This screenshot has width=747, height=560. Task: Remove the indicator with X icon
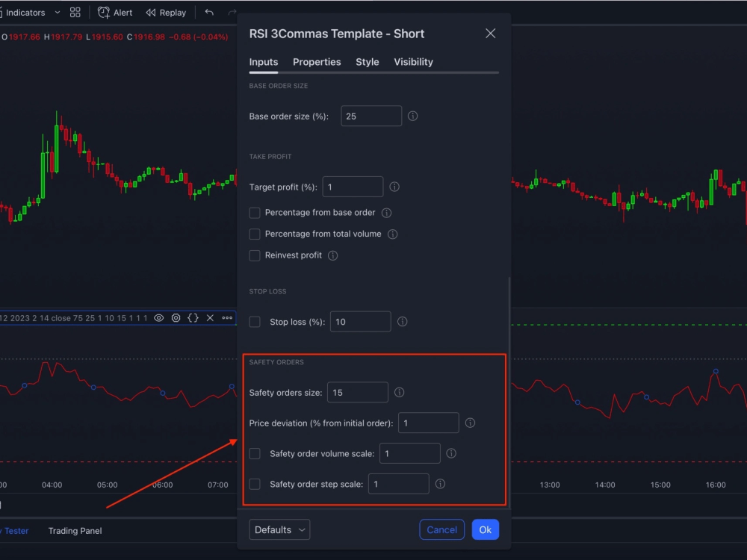click(210, 317)
